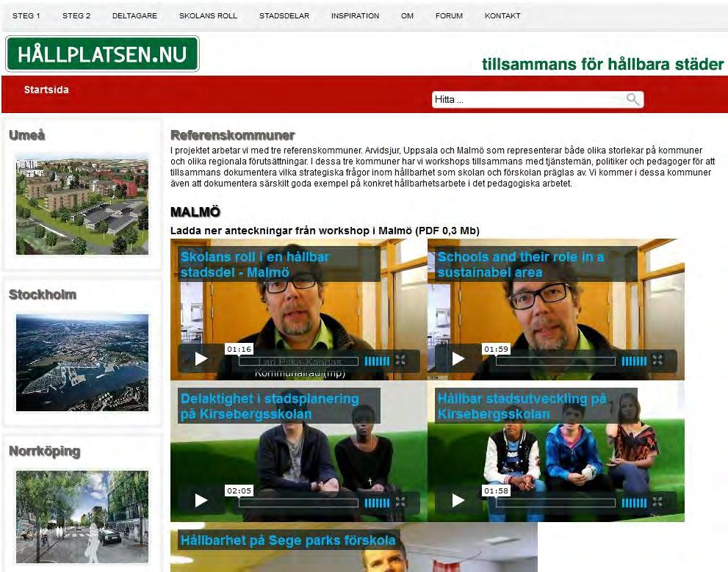The height and width of the screenshot is (572, 728).
Task: Adjust volume bars on 'Delaktighet i stadsplanering' video
Action: tap(377, 502)
